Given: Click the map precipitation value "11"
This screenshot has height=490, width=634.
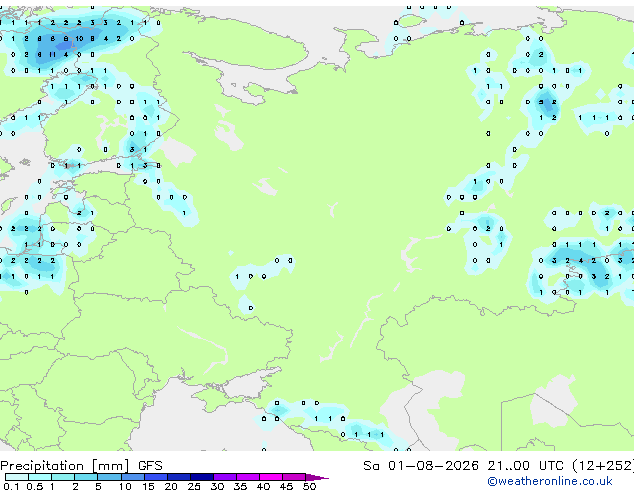Looking at the screenshot, I should pyautogui.click(x=52, y=55).
